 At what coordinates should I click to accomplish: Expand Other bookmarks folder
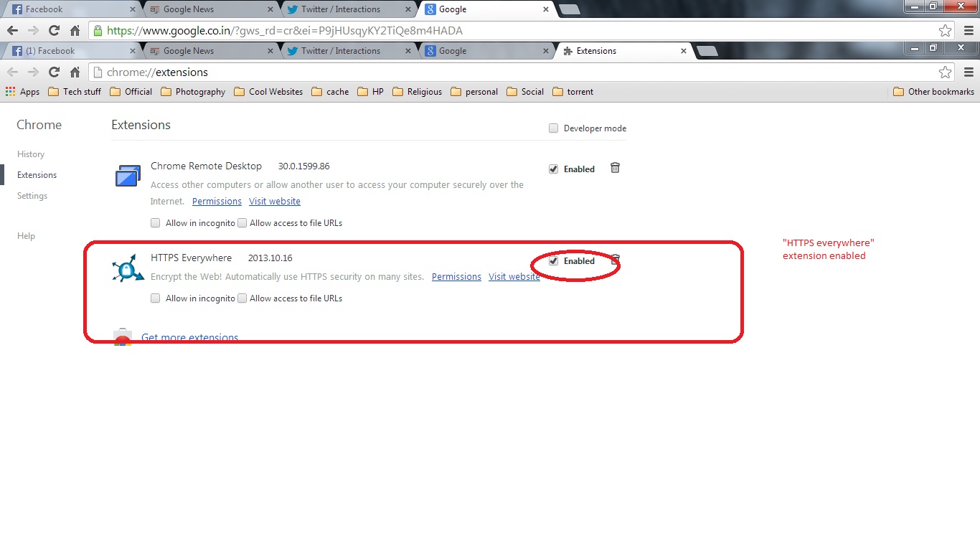click(933, 92)
